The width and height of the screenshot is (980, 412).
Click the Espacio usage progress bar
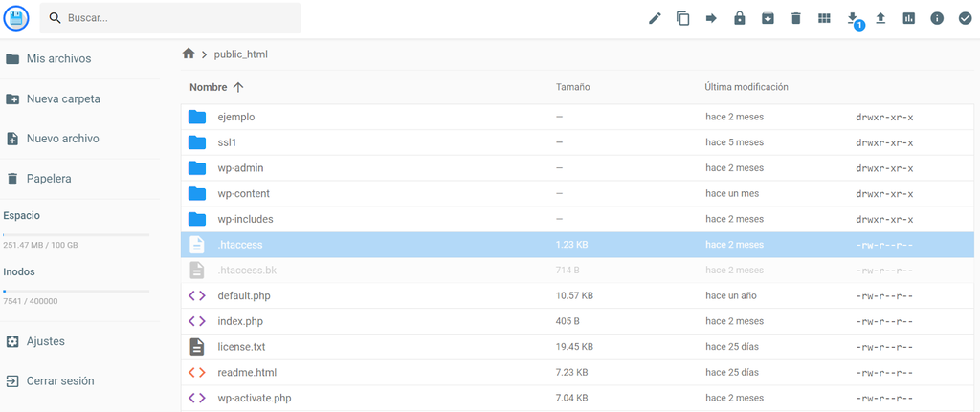point(77,235)
